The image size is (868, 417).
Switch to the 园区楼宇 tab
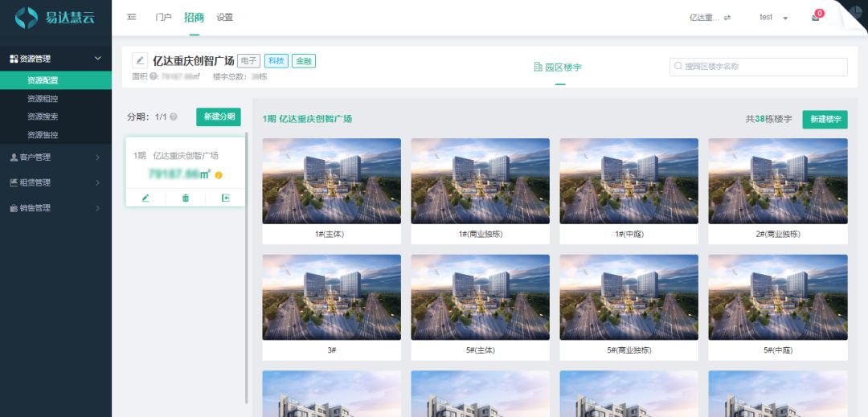pos(558,67)
